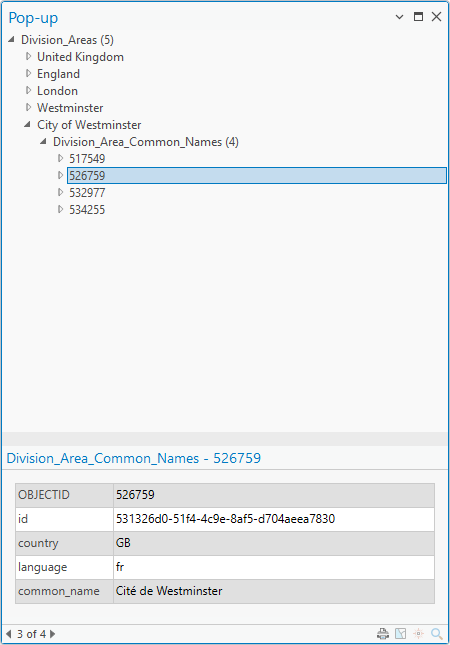Viewport: 450px width, 645px height.
Task: Expand the United Kingdom entry
Action: (28, 56)
